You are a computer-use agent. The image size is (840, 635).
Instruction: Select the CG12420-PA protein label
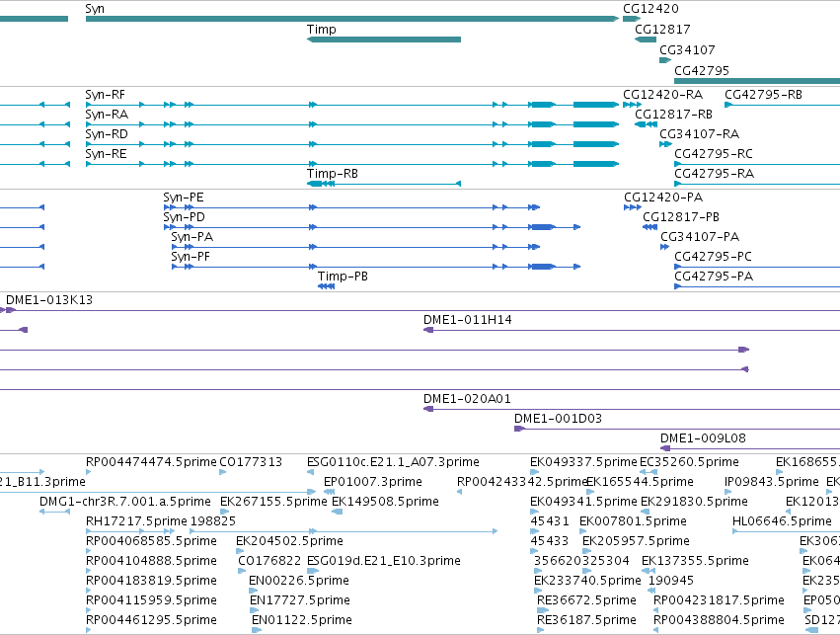tap(663, 198)
